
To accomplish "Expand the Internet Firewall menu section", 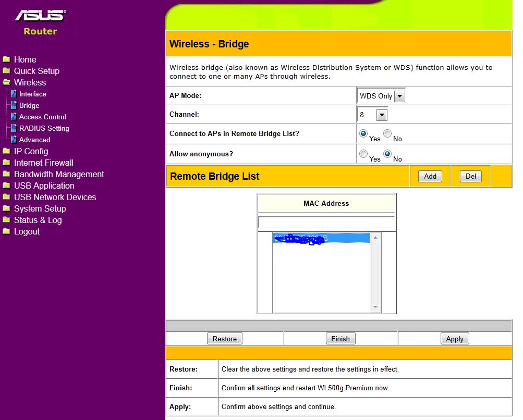I will pyautogui.click(x=43, y=163).
